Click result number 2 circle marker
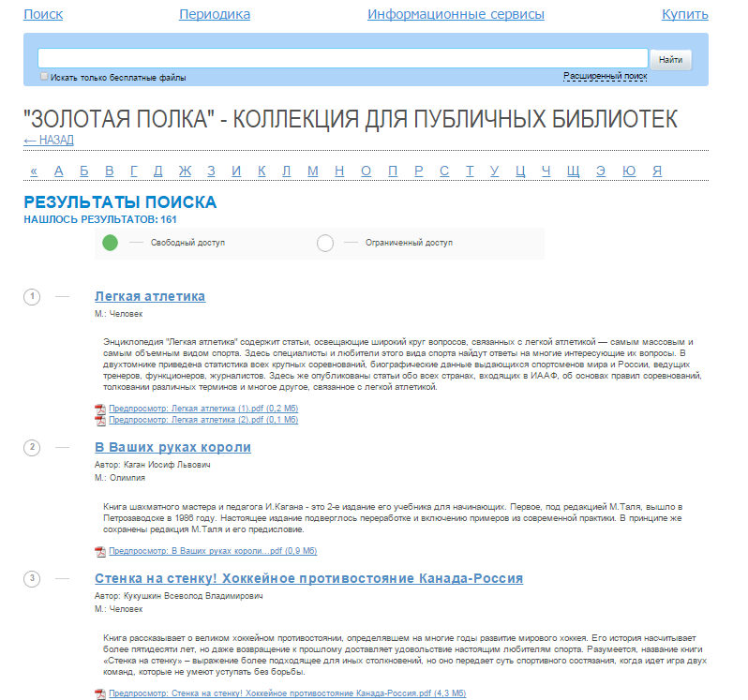Image resolution: width=748 pixels, height=700 pixels. coord(32,447)
